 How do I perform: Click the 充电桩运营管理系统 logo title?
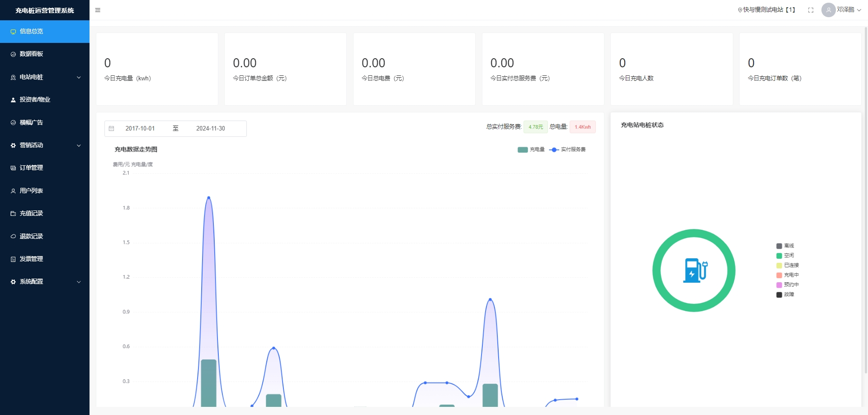point(45,10)
